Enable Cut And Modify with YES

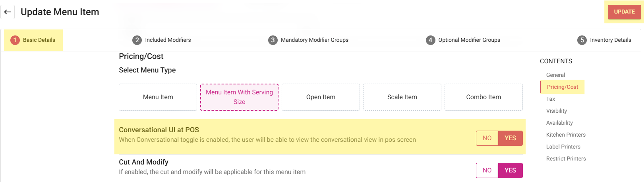tap(510, 170)
